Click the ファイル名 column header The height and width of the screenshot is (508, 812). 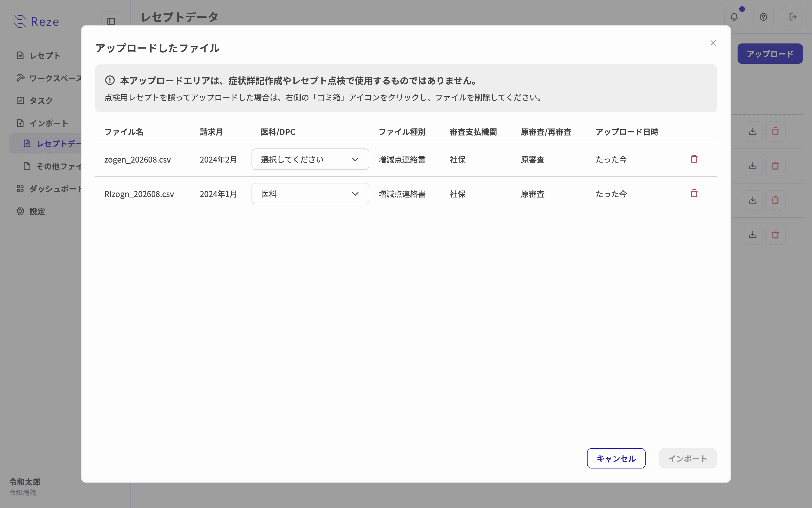[124, 132]
